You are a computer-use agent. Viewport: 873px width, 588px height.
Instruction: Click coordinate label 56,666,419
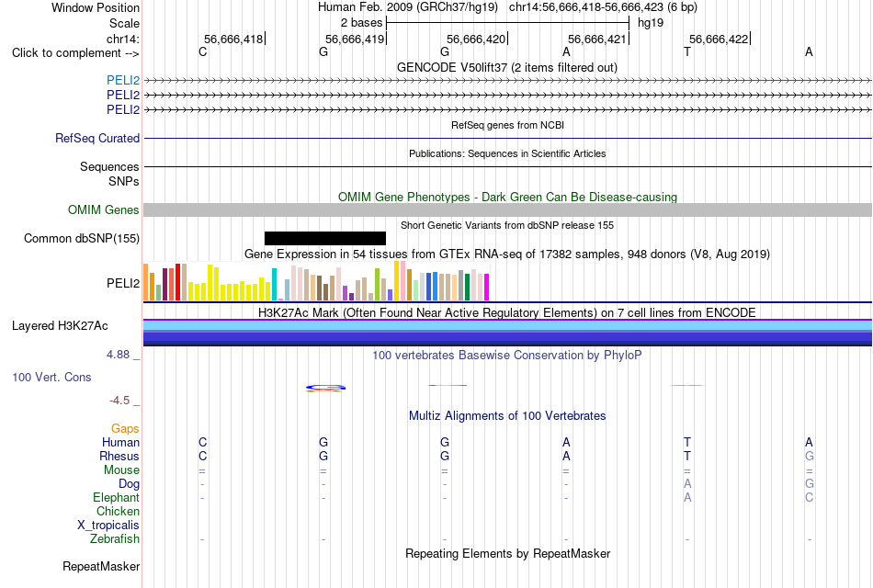click(355, 39)
